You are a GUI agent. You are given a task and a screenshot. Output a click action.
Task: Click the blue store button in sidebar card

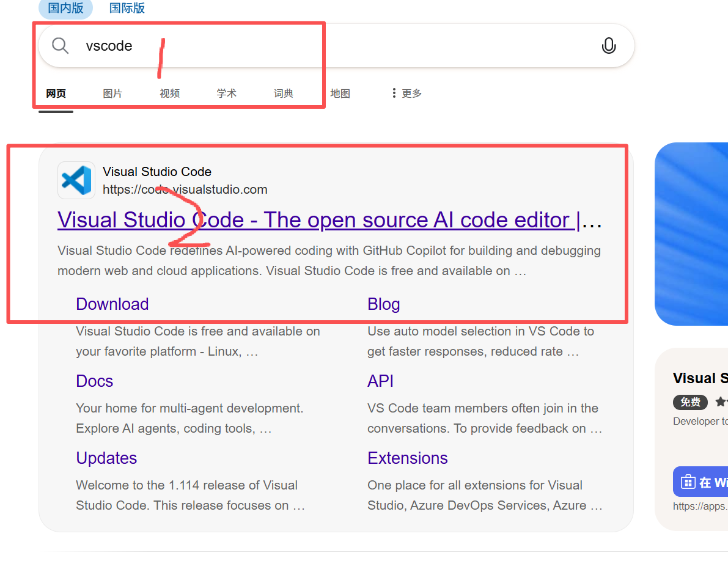tap(700, 482)
